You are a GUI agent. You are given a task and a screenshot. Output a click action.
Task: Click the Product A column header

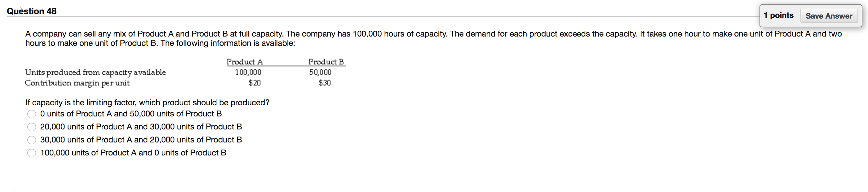(x=245, y=62)
